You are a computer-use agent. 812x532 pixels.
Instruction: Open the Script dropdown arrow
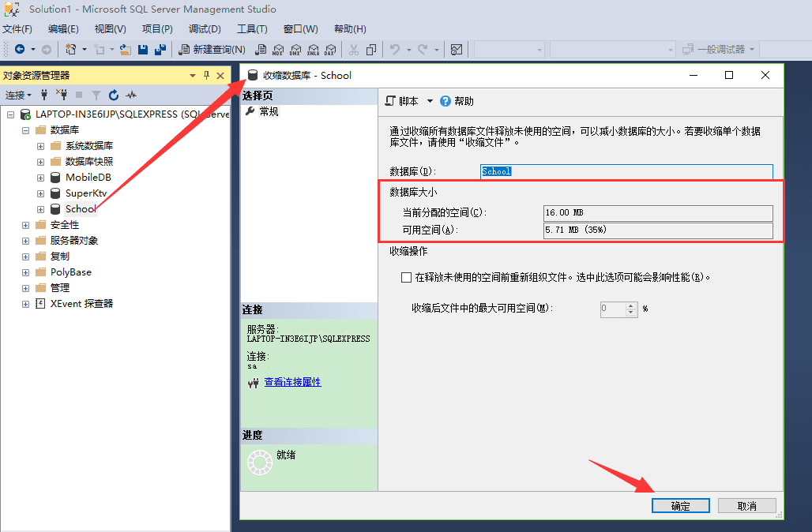click(x=430, y=101)
